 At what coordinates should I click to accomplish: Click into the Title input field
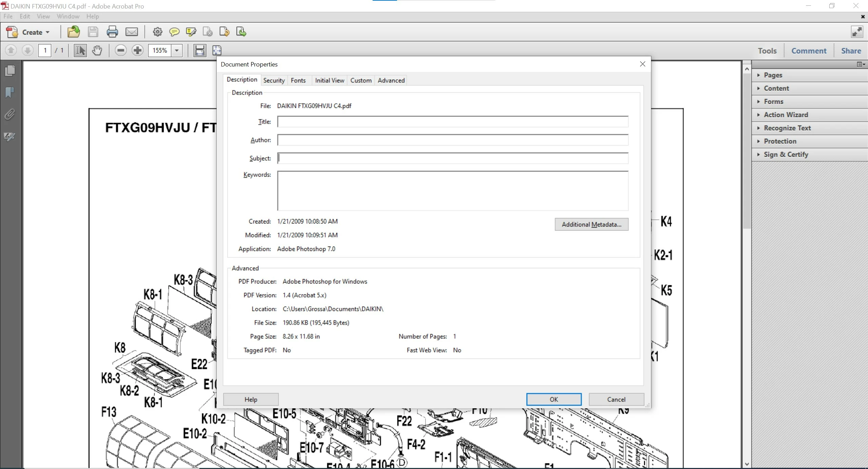pos(452,122)
